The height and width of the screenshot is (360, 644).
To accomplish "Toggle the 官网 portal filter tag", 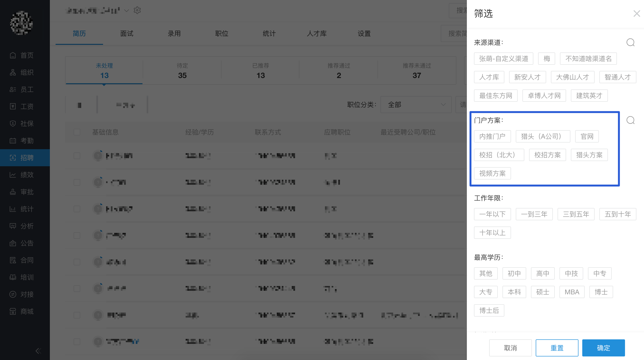I will coord(587,136).
